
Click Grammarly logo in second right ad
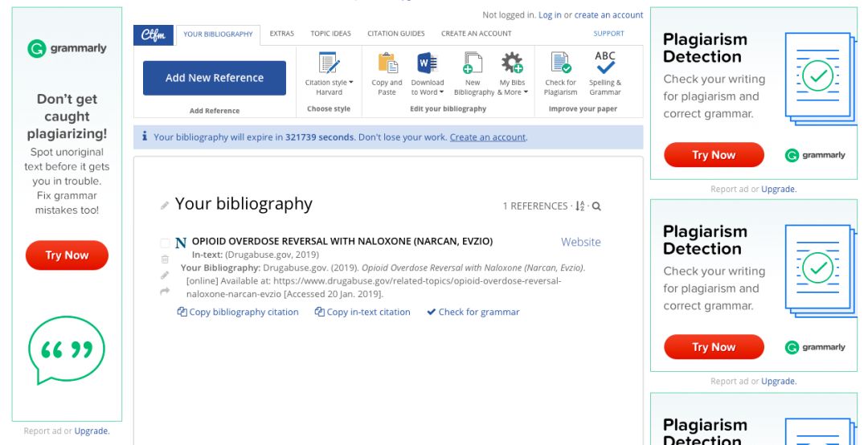tap(815, 348)
